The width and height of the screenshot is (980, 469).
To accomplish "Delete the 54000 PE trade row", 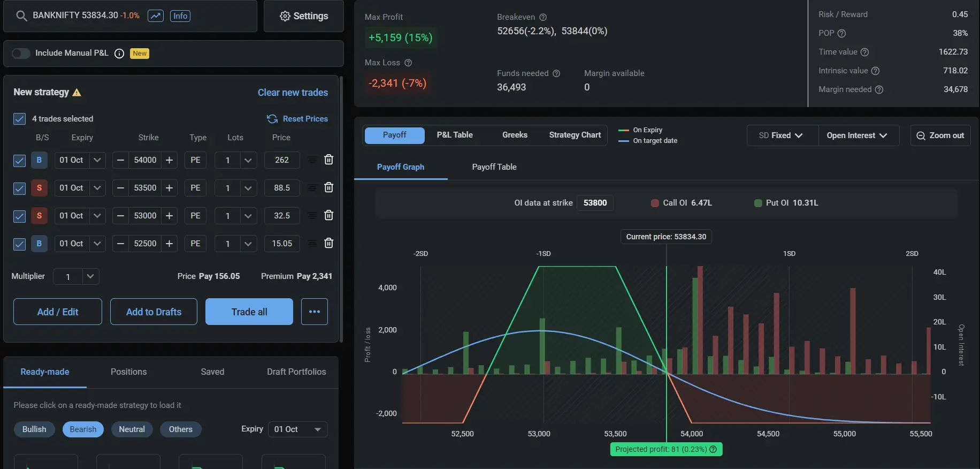I will point(329,160).
